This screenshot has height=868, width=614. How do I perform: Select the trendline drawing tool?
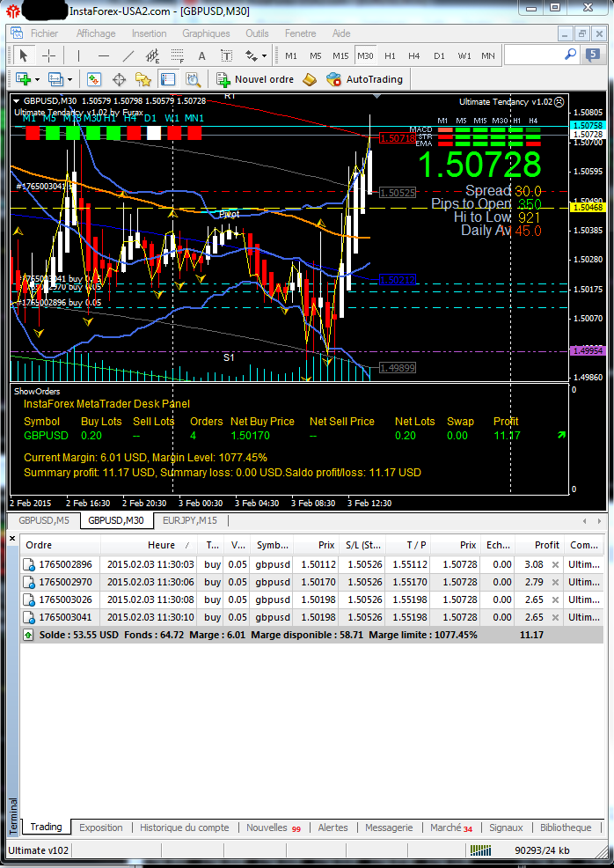click(128, 55)
